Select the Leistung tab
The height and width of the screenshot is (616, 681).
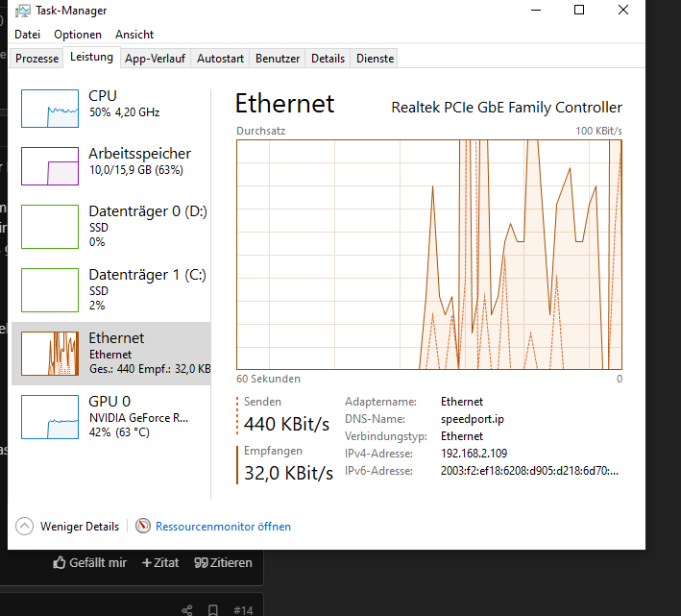(91, 57)
